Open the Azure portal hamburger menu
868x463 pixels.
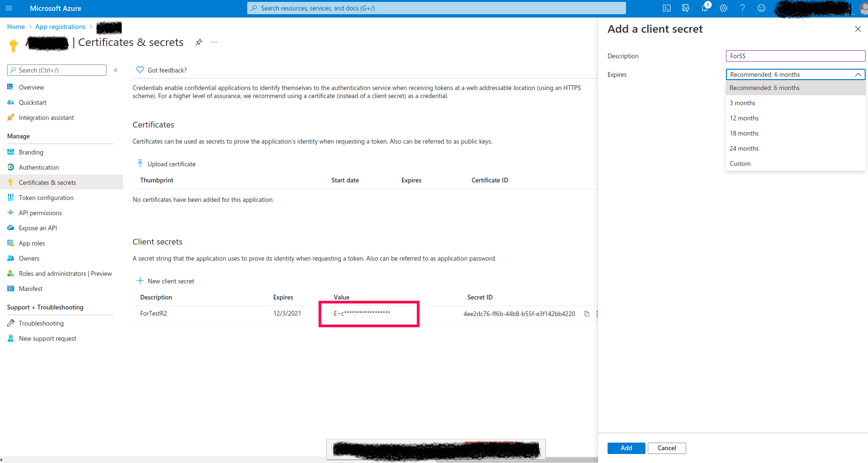[x=9, y=8]
